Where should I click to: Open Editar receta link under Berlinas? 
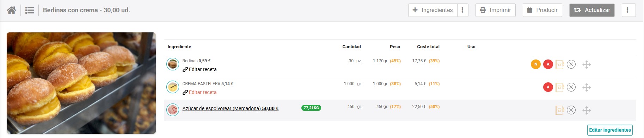tap(200, 69)
